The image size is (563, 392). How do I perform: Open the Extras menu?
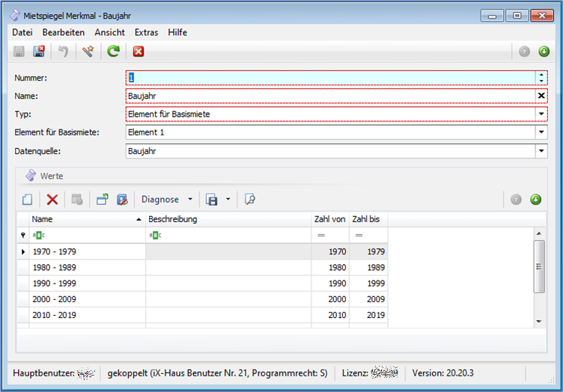pos(146,32)
